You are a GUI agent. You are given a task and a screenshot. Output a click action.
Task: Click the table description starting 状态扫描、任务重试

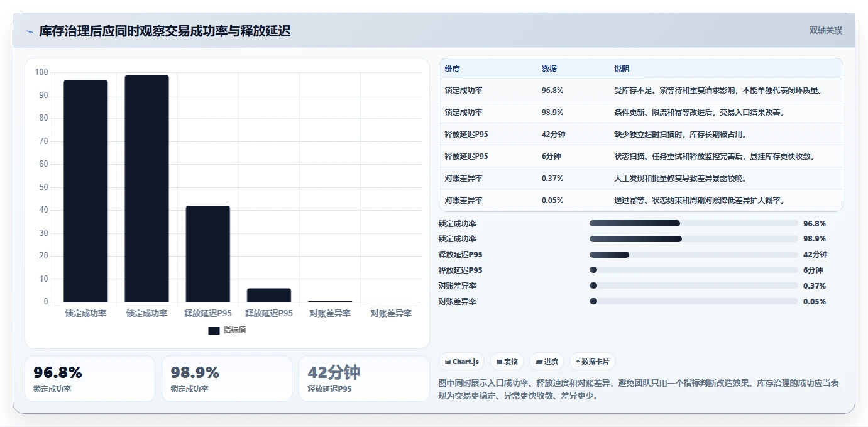coord(715,157)
